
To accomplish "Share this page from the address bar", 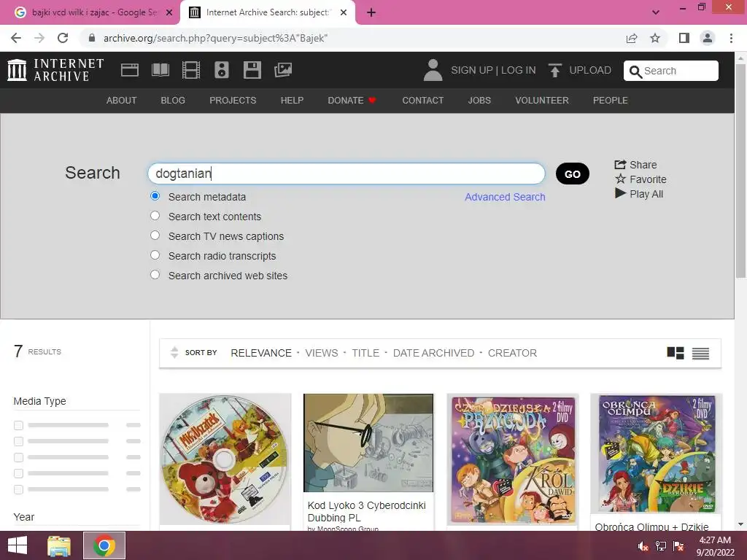I will coord(632,38).
